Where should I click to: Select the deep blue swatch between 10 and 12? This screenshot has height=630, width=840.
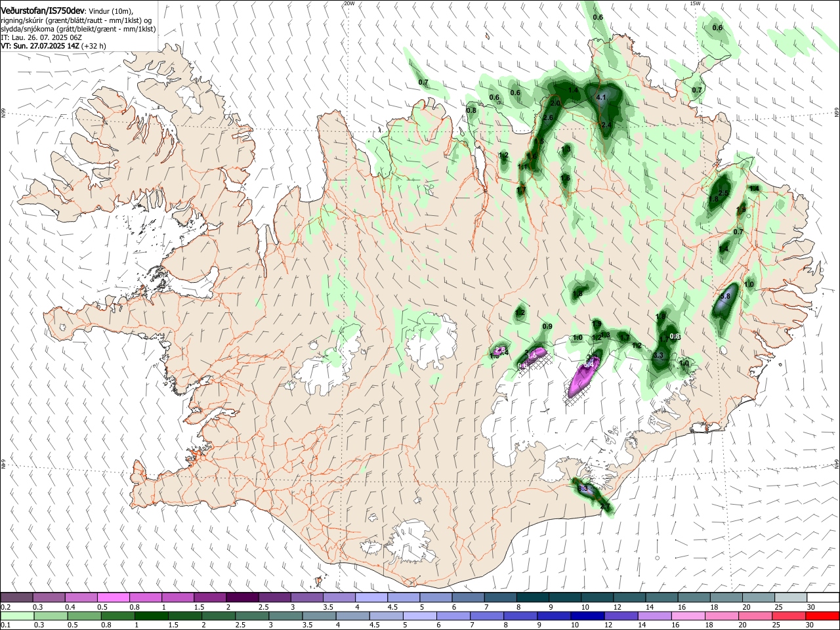587,616
